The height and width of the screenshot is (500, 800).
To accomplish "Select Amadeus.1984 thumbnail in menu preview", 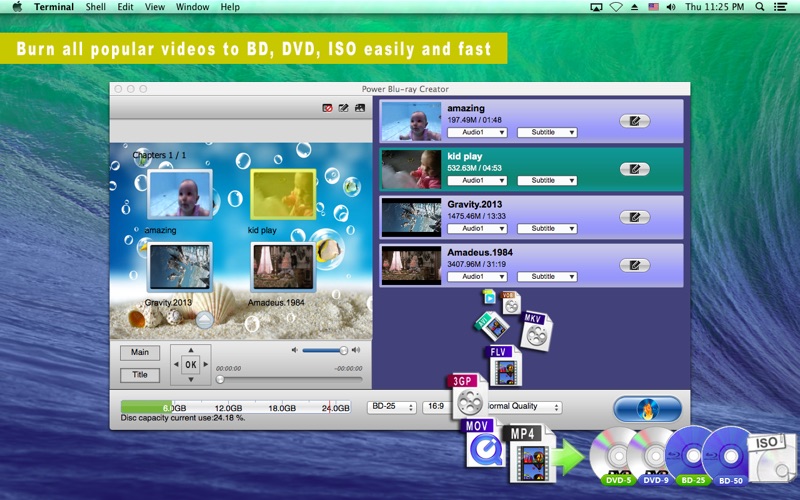I will (x=283, y=267).
